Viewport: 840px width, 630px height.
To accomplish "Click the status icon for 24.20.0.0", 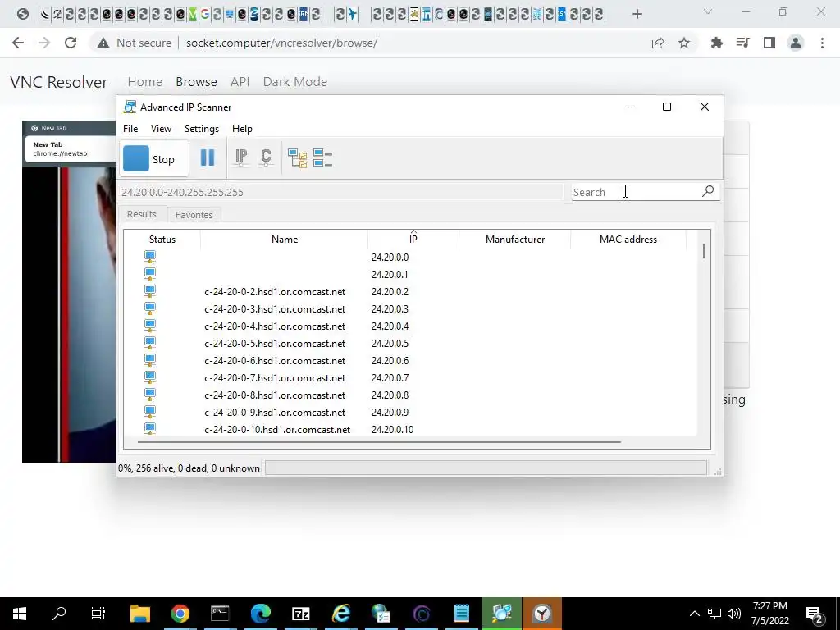I will 150,257.
